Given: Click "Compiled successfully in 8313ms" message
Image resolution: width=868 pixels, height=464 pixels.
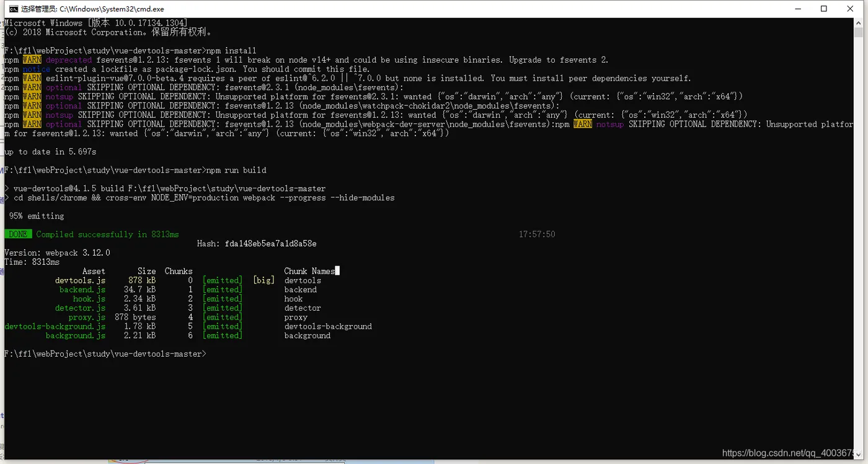Looking at the screenshot, I should click(x=107, y=234).
